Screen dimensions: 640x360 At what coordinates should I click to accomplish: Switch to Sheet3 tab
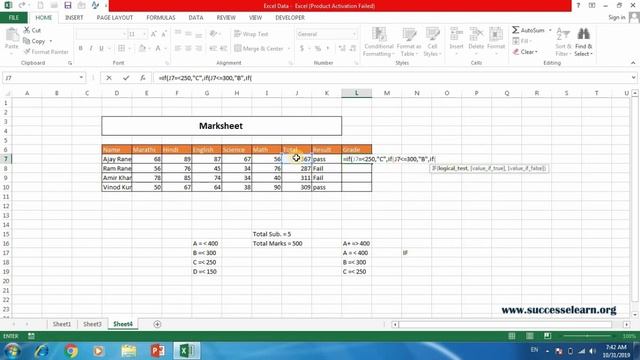tap(92, 324)
